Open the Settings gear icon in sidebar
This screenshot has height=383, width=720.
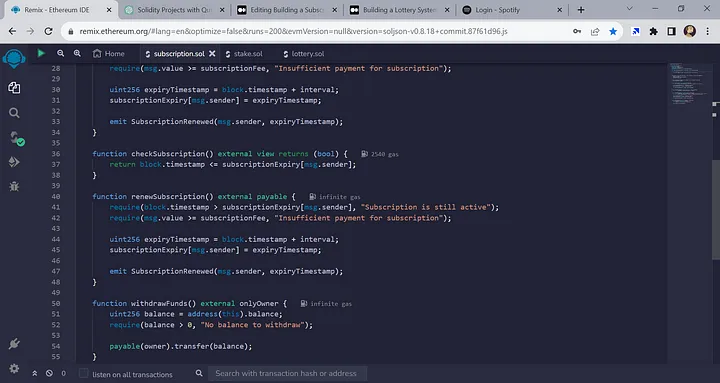[x=14, y=368]
